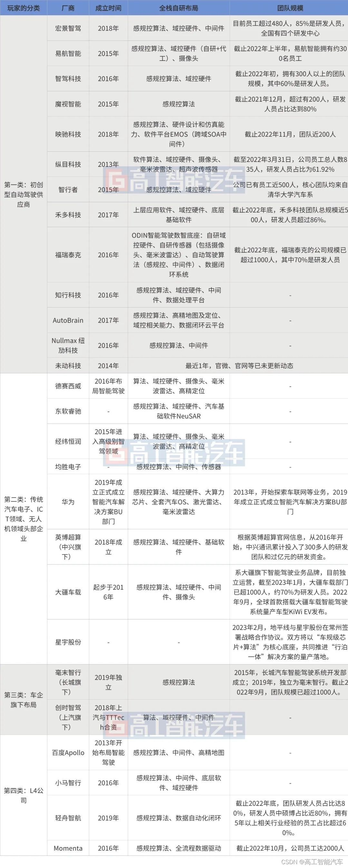348x868 pixels.
Task: Click the ODIN智能驾驶数智底座 layout cell
Action: tap(179, 255)
